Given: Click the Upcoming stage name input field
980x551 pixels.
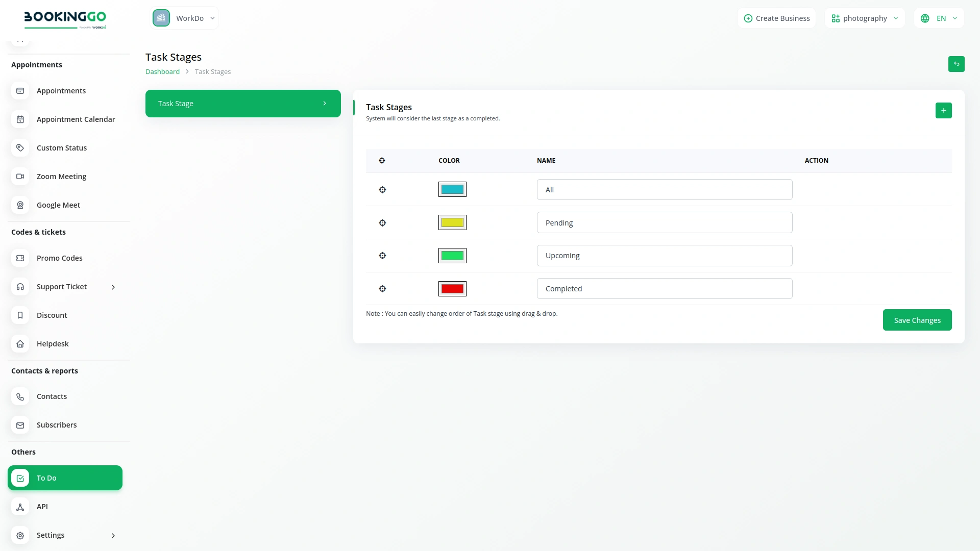Looking at the screenshot, I should pos(664,255).
